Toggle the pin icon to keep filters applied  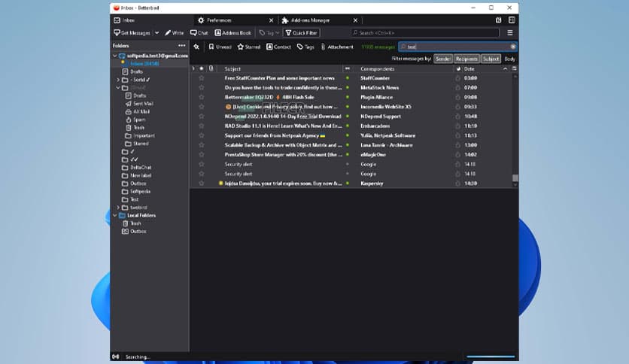click(196, 47)
